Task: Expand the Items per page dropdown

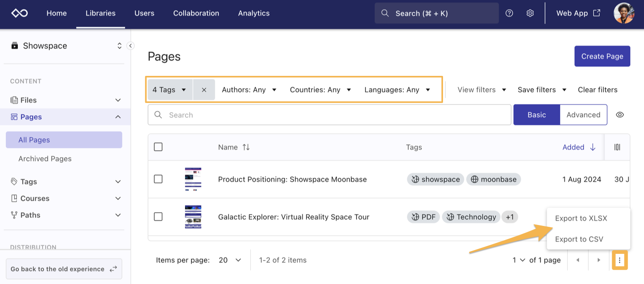Action: [230, 260]
